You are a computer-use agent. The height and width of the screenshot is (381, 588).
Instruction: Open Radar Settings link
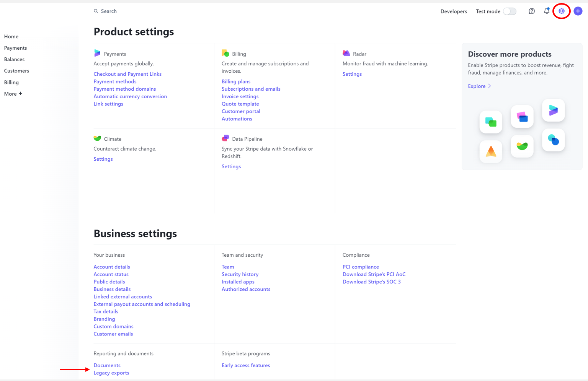(x=352, y=74)
